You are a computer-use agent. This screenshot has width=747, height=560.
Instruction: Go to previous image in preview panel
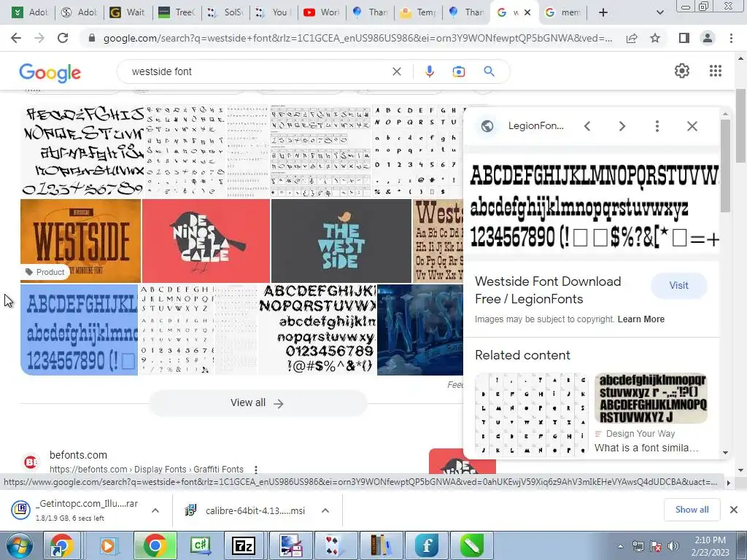(587, 126)
